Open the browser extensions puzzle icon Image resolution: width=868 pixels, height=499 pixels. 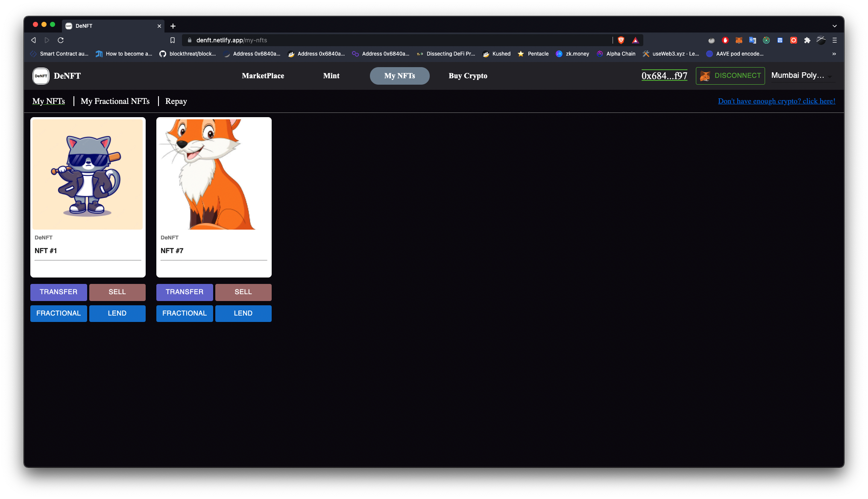(807, 40)
